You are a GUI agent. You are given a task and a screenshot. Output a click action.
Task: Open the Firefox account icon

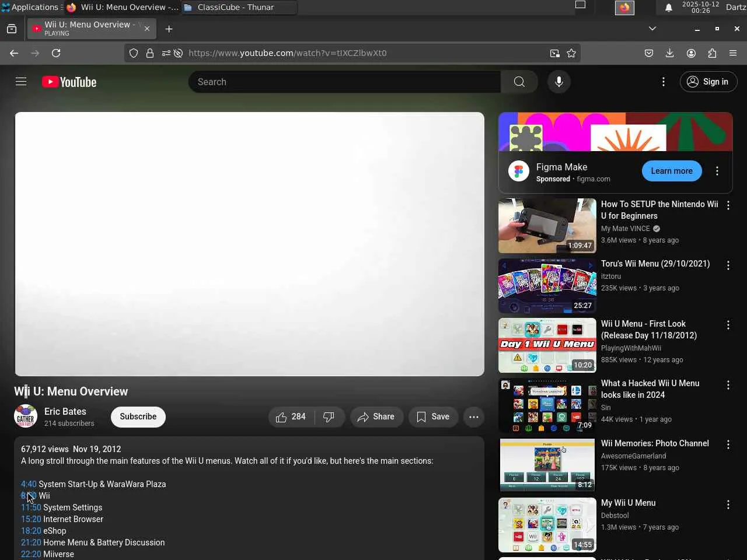[x=691, y=53]
